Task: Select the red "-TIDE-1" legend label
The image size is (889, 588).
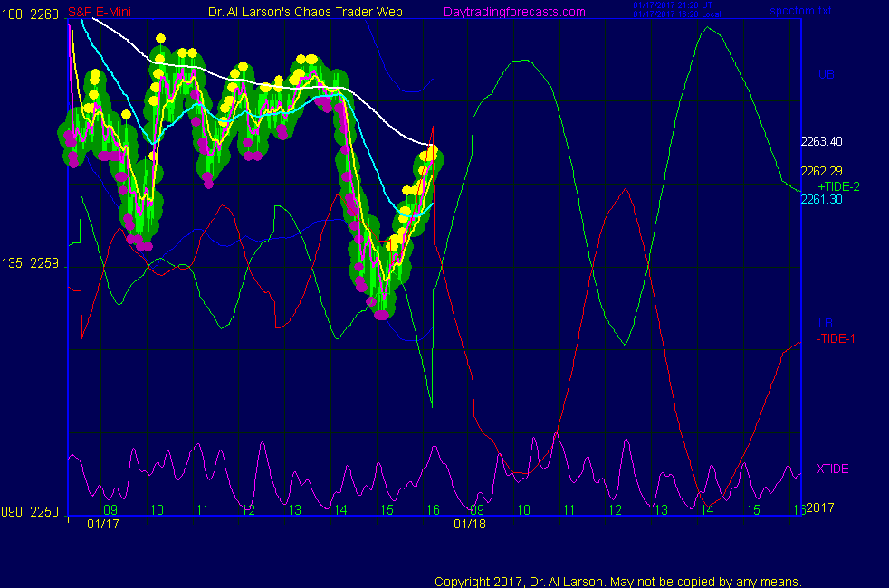Action: tap(836, 338)
